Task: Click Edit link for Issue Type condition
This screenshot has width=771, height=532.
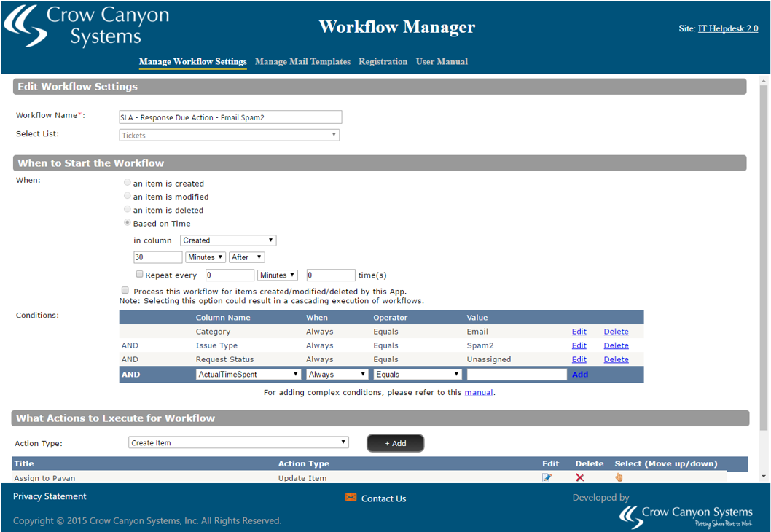Action: point(579,345)
